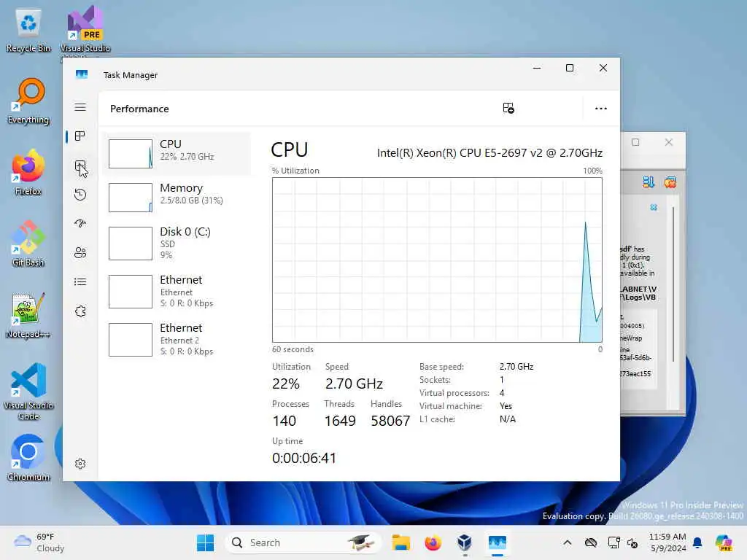Open the Windows Start menu
Viewport: 747px width, 560px height.
pos(205,542)
